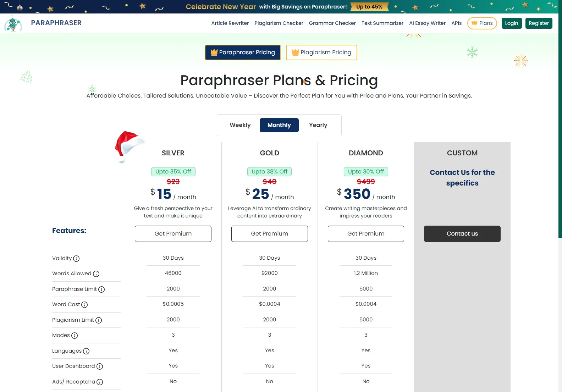Click the CUSTOM plan title
This screenshot has height=392, width=562.
point(462,153)
